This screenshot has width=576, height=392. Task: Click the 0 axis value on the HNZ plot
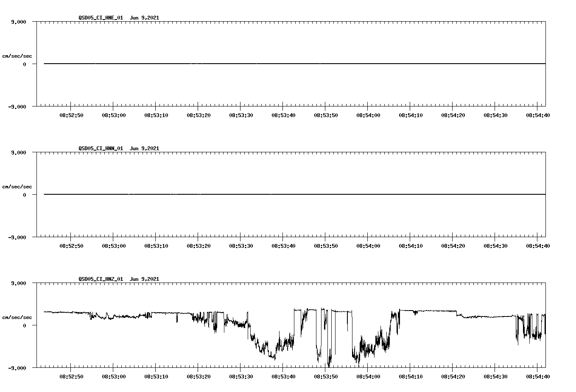25,326
